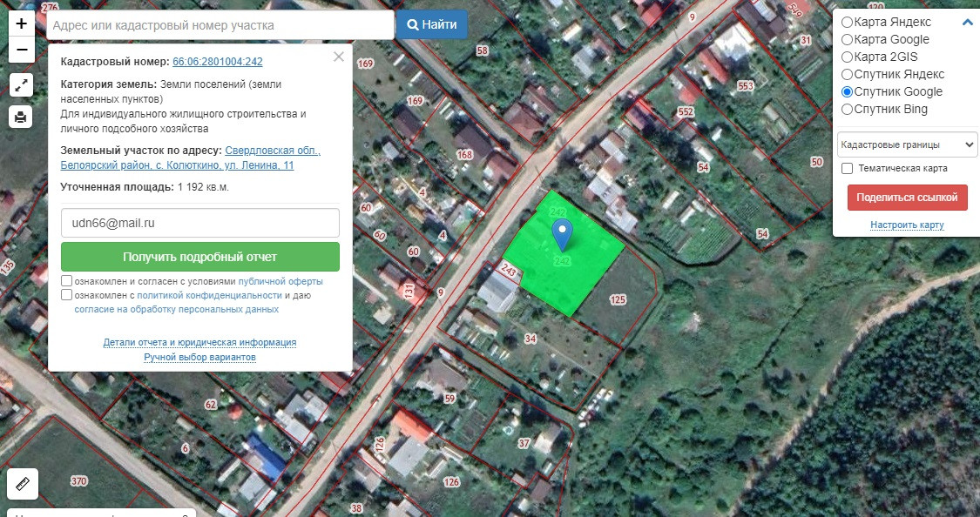The height and width of the screenshot is (517, 980).
Task: Close the parcel info popup
Action: [339, 57]
